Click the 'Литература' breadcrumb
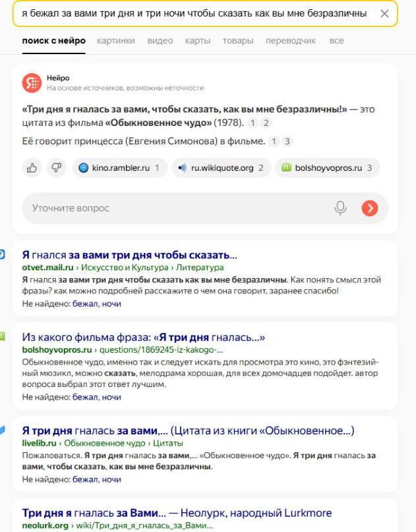The height and width of the screenshot is (532, 416). point(200,268)
